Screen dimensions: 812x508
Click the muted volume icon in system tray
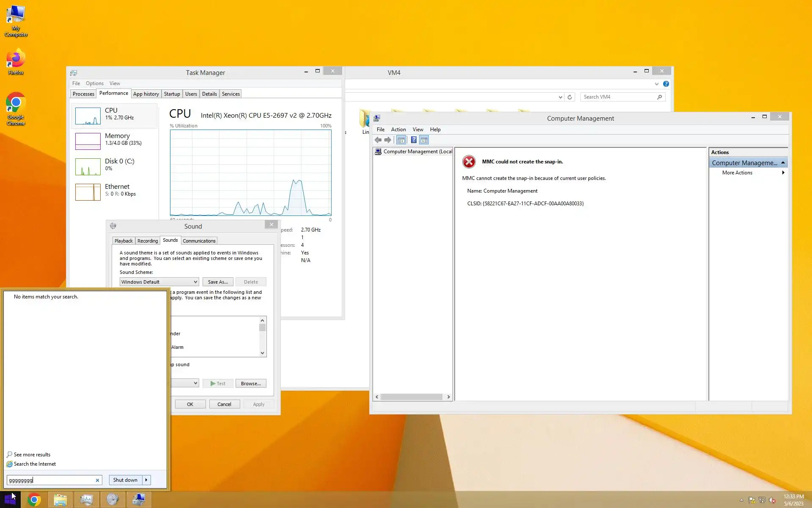point(772,500)
